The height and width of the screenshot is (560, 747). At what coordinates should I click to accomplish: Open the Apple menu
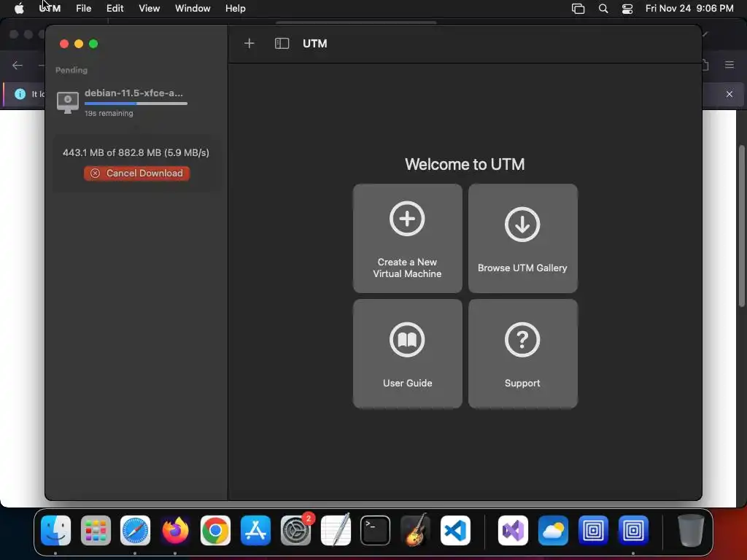[19, 9]
